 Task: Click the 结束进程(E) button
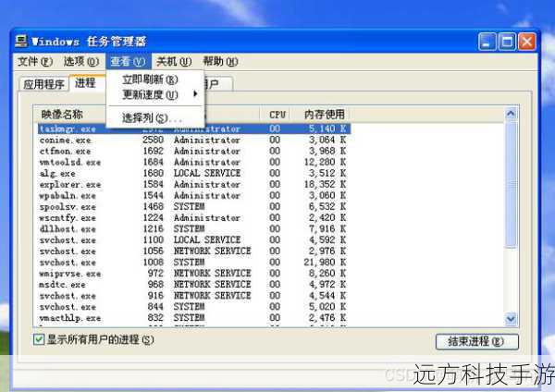tap(476, 341)
